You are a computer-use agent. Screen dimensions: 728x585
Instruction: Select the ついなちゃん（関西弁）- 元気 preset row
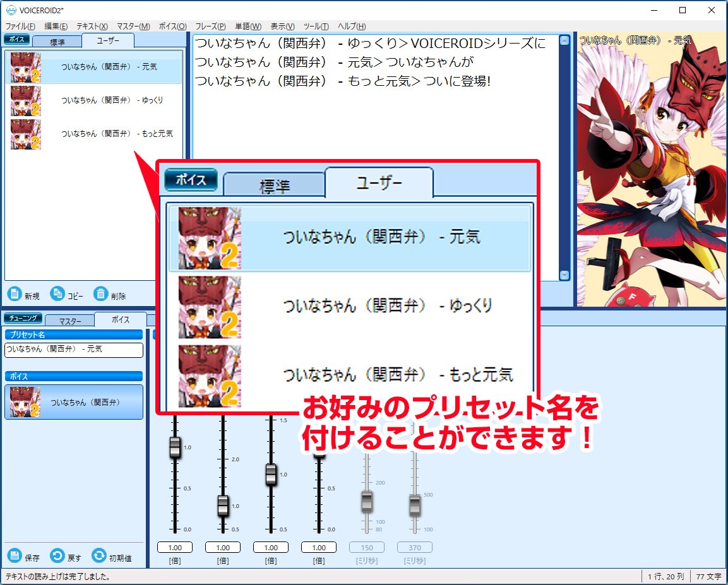(94, 67)
